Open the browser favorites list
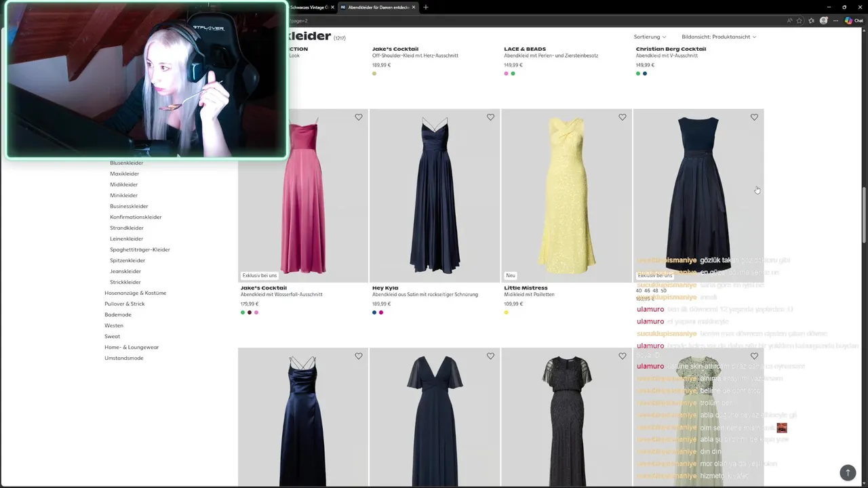 click(x=812, y=20)
